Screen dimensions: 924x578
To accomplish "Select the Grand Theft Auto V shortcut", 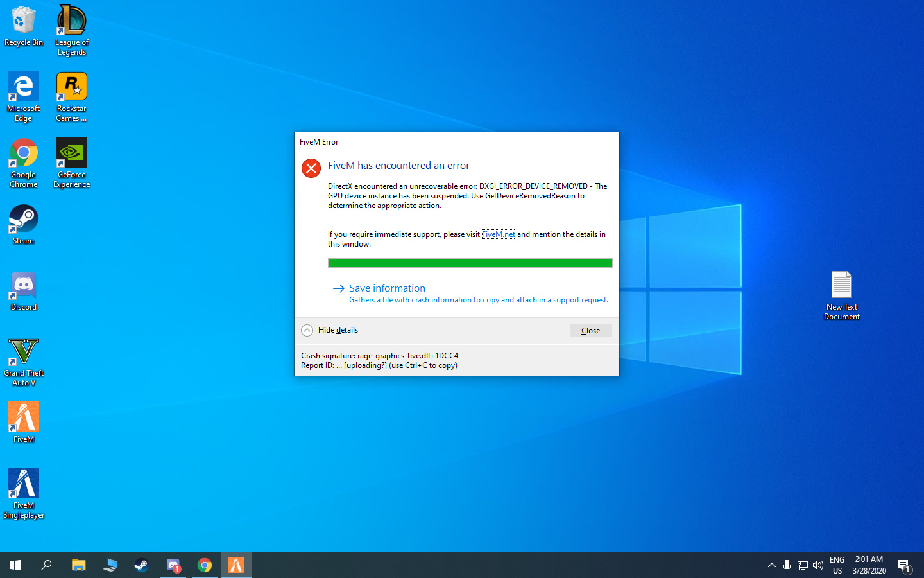I will pyautogui.click(x=24, y=362).
